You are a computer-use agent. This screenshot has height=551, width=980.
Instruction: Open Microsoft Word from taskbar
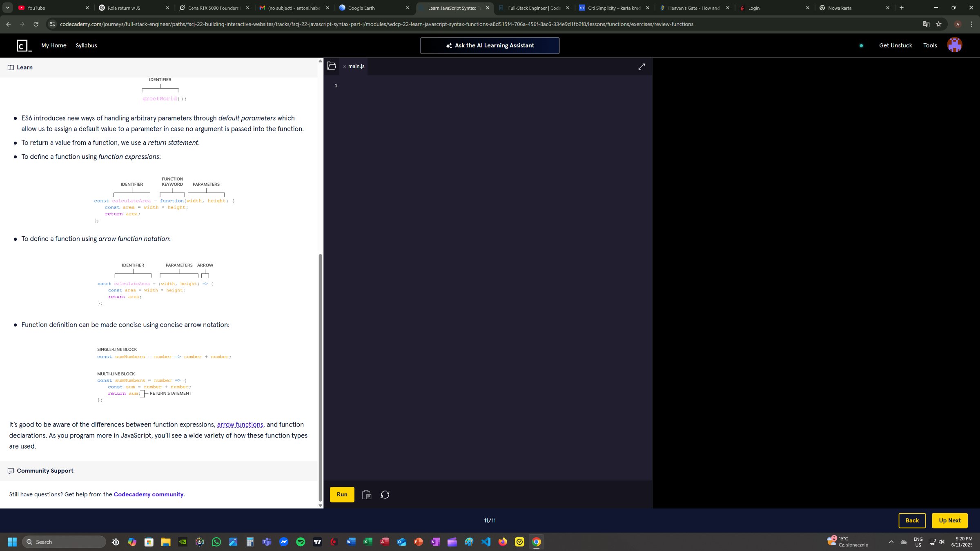point(351,542)
